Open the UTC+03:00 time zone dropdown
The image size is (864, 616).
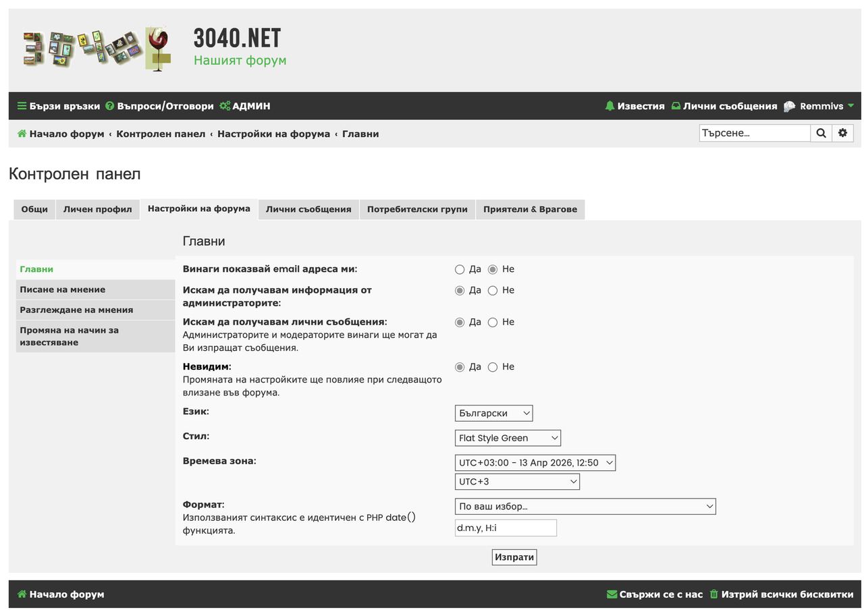(x=535, y=463)
